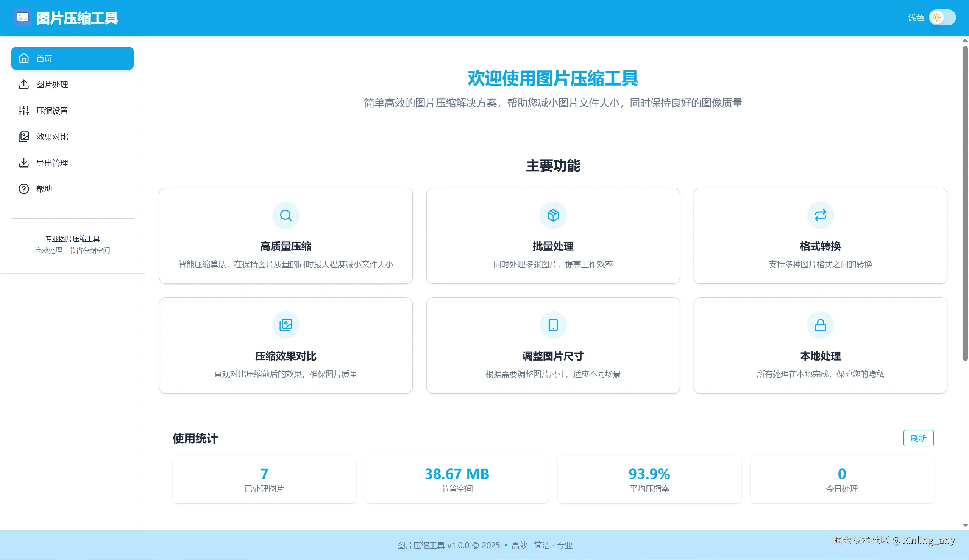This screenshot has width=969, height=560.
Task: Open 压缩设置 via the sliders icon
Action: 24,111
